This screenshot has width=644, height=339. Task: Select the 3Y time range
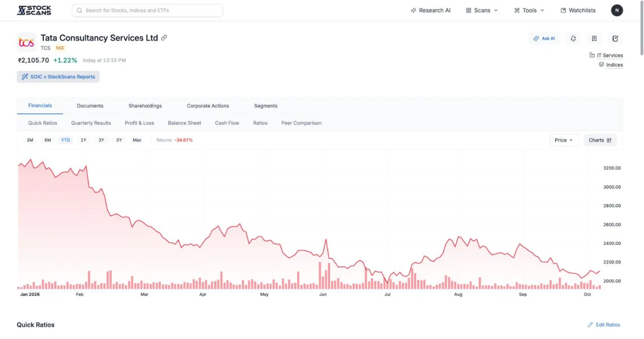tap(102, 140)
